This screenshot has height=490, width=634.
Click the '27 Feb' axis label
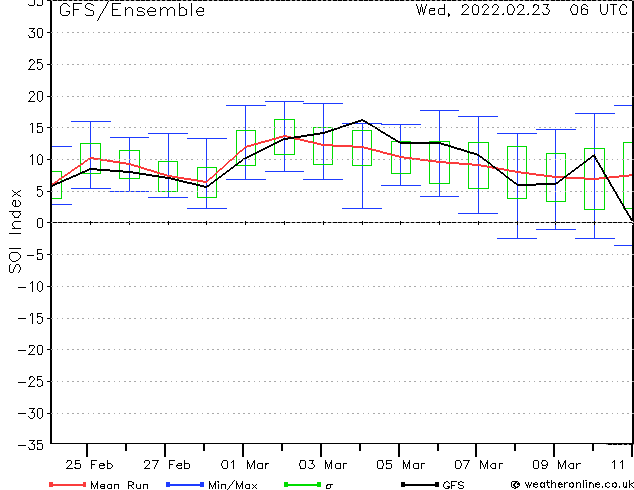(167, 465)
